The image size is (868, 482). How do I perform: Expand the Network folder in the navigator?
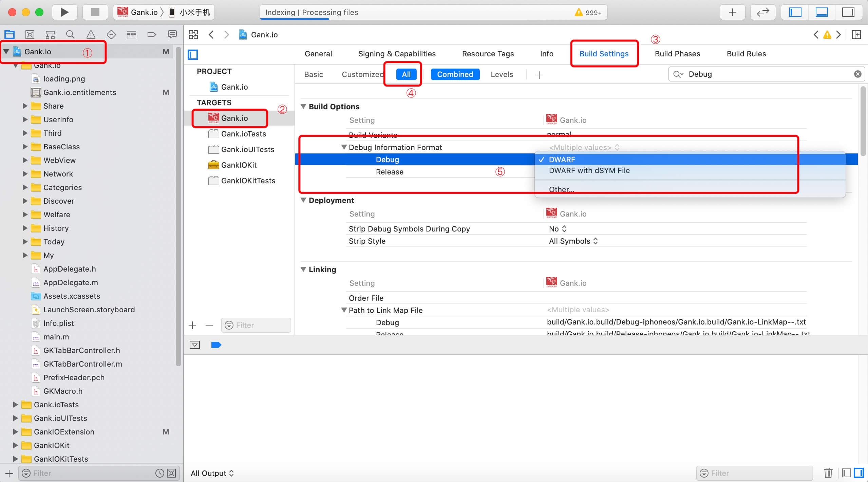pyautogui.click(x=24, y=174)
